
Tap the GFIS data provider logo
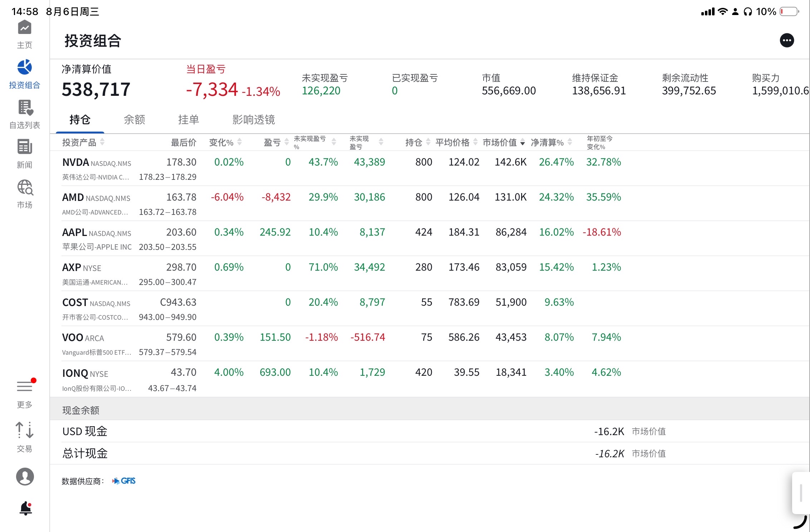coord(124,481)
